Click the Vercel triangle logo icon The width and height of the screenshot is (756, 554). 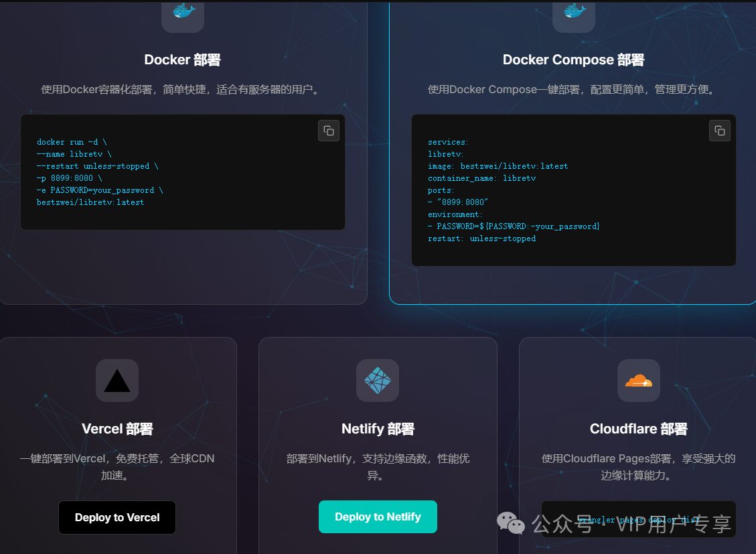tap(117, 380)
